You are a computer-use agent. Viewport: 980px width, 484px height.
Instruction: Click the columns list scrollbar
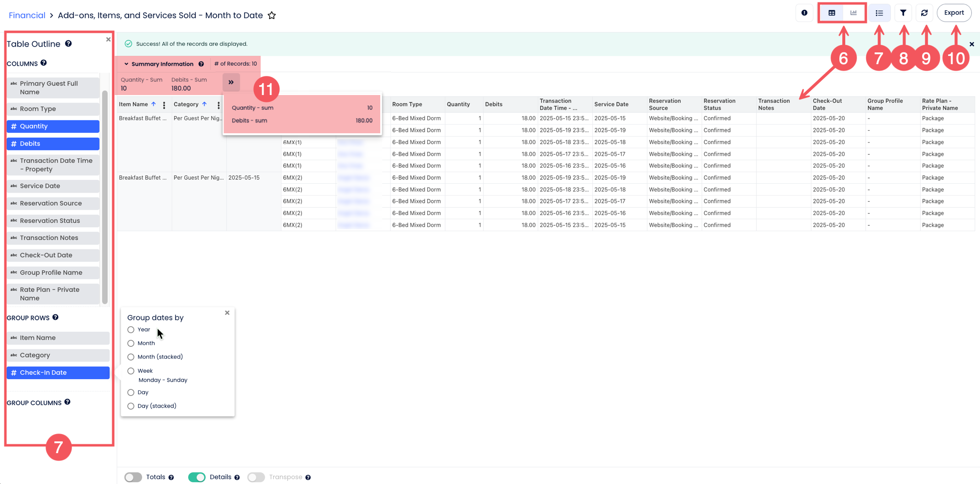click(x=104, y=196)
